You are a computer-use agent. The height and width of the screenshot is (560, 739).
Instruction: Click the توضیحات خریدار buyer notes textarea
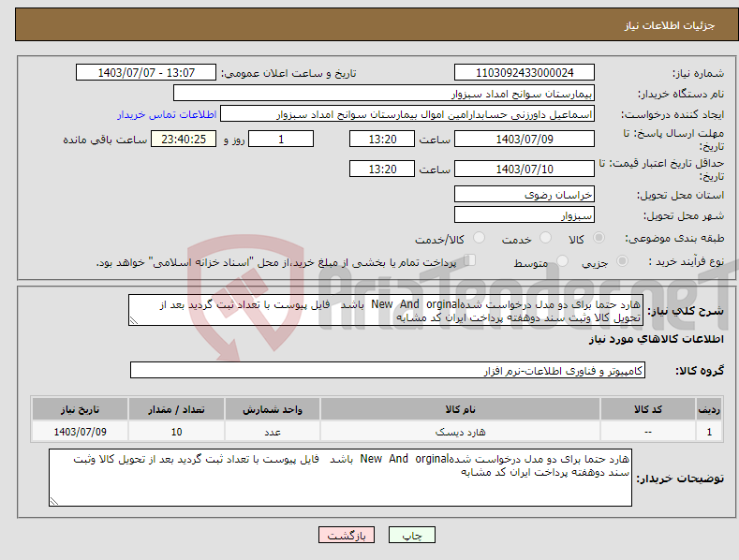tap(340, 478)
